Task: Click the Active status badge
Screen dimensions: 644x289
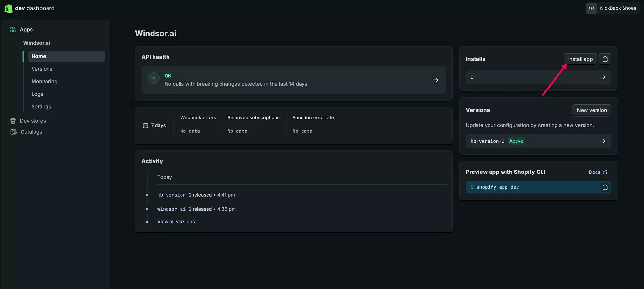Action: tap(516, 141)
